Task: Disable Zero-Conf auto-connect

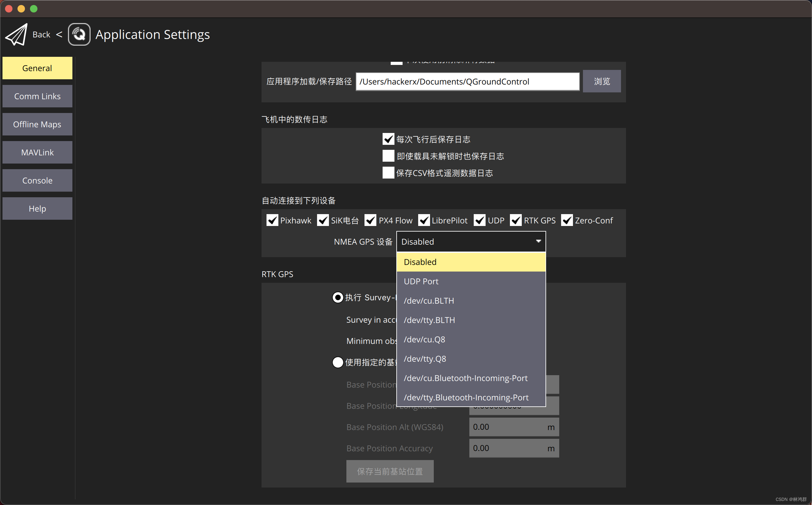Action: [x=567, y=220]
